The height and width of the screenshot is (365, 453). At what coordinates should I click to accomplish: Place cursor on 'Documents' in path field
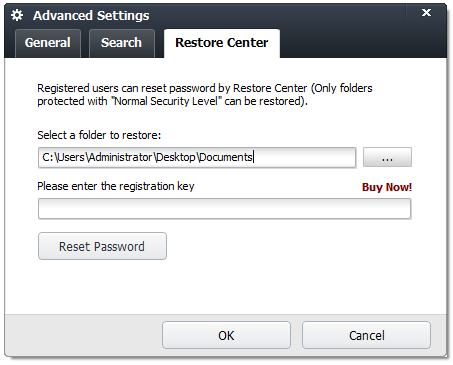coord(225,157)
